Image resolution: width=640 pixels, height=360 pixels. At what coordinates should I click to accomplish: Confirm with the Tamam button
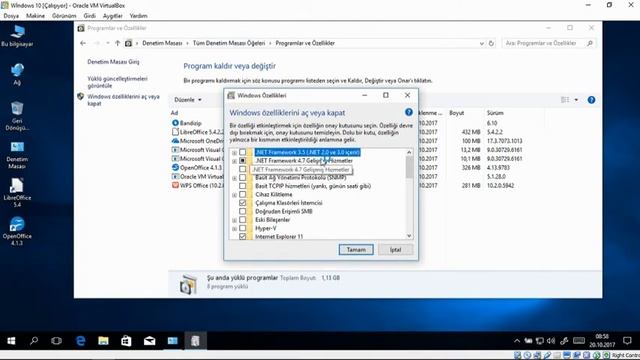pyautogui.click(x=356, y=249)
